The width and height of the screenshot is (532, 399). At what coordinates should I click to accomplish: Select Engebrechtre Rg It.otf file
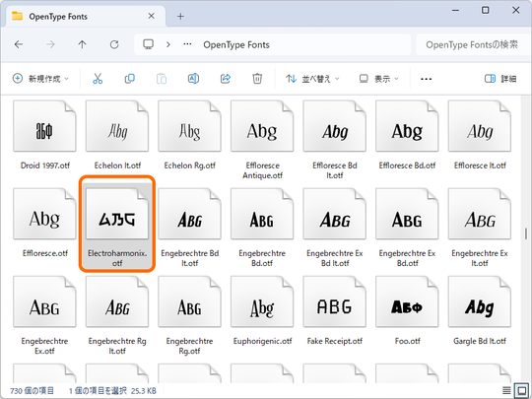click(x=117, y=315)
